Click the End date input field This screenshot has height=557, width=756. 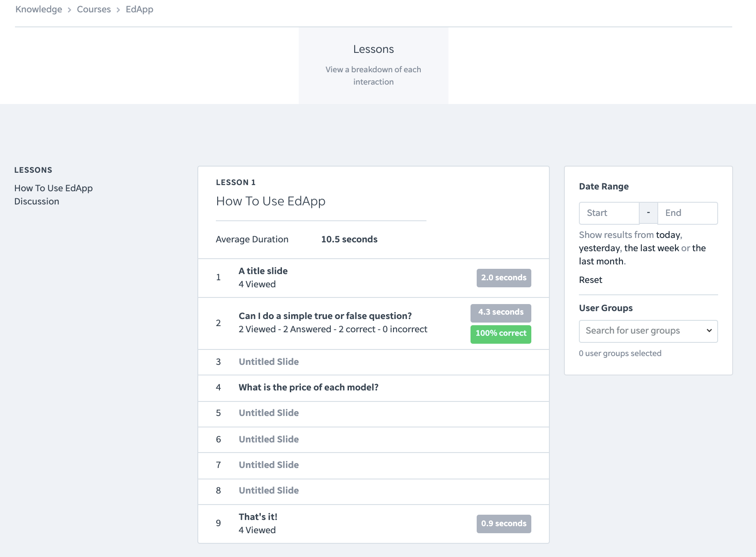pyautogui.click(x=688, y=213)
